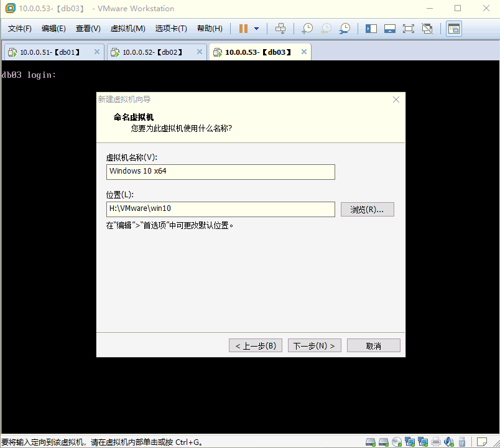Close the db03 tab
This screenshot has width=500, height=448.
point(304,52)
